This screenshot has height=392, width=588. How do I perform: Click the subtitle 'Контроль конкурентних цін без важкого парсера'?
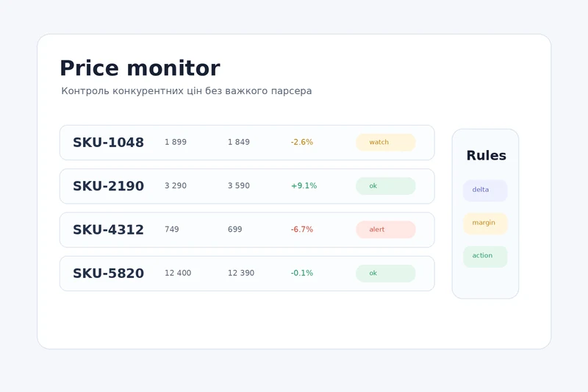[187, 90]
